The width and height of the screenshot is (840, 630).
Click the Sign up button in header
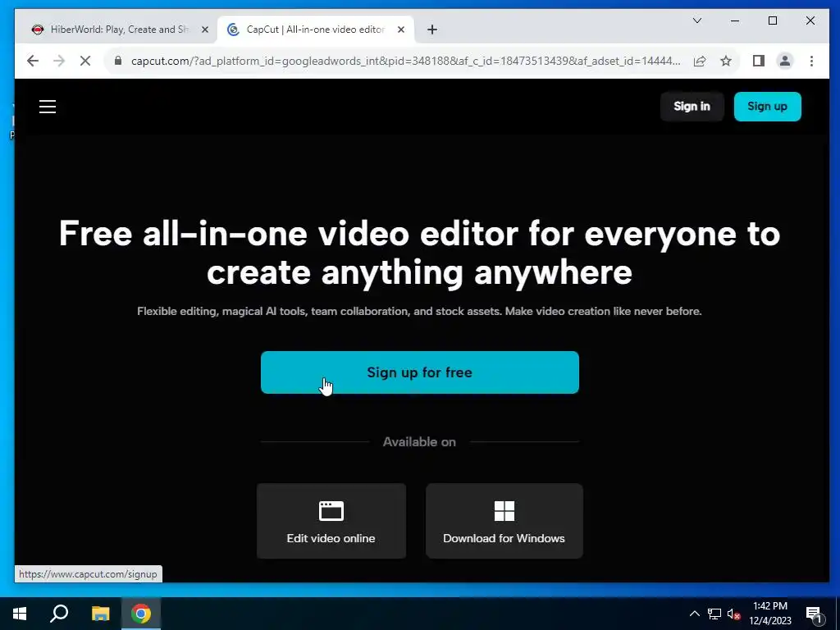[x=767, y=106]
